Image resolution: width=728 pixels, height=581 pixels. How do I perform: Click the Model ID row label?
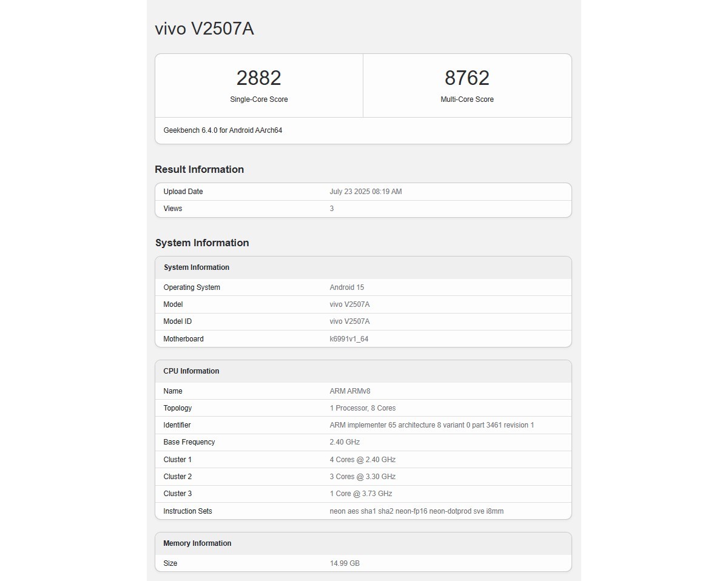177,321
